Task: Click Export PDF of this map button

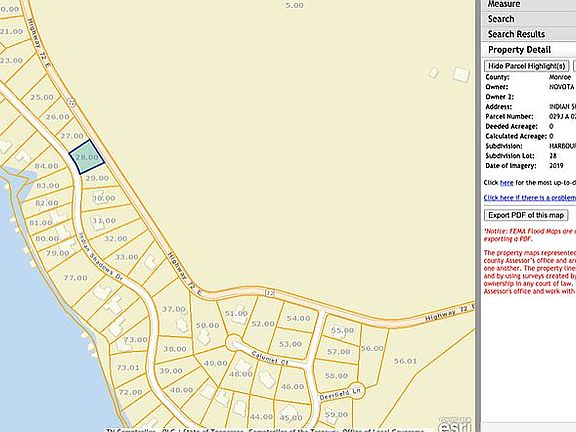Action: 526,215
